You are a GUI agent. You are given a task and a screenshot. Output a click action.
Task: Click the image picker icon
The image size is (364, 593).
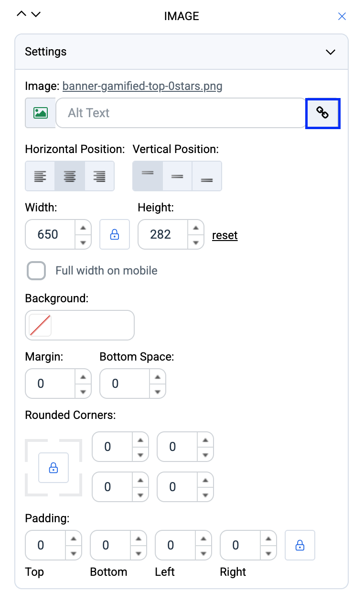[41, 113]
